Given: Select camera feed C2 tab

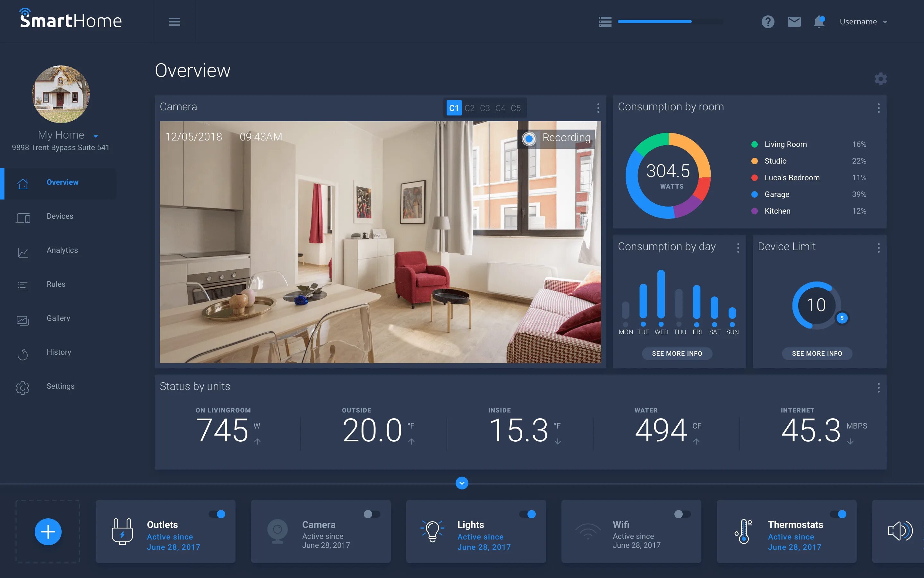Looking at the screenshot, I should point(469,106).
